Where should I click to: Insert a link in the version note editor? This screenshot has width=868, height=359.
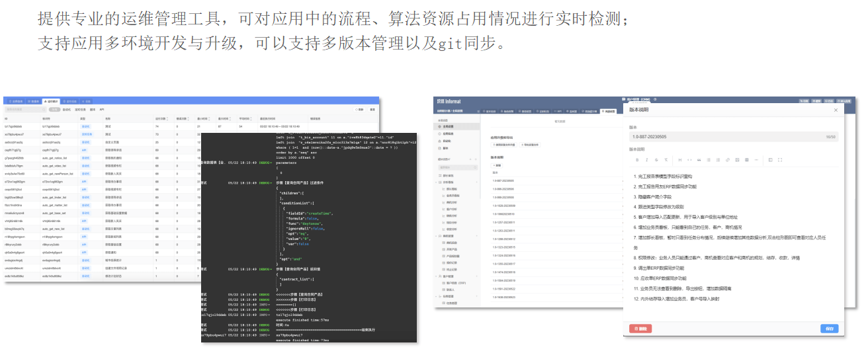click(728, 159)
